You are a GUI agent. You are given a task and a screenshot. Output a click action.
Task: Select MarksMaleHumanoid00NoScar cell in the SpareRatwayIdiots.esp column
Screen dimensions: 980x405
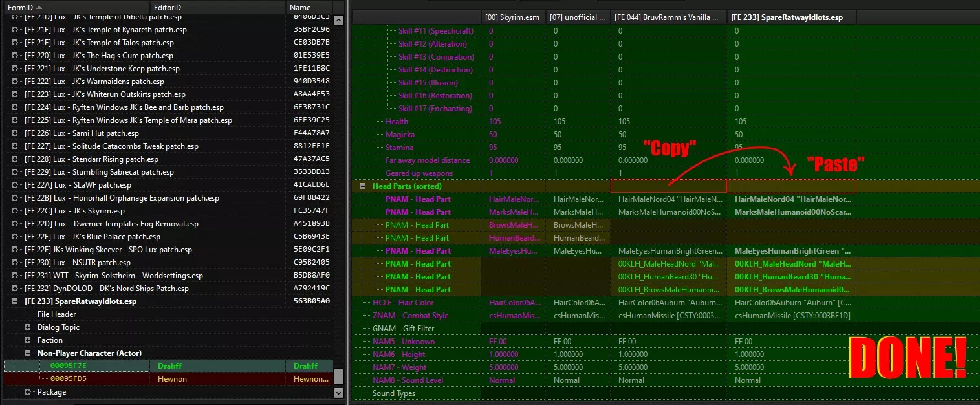point(791,212)
